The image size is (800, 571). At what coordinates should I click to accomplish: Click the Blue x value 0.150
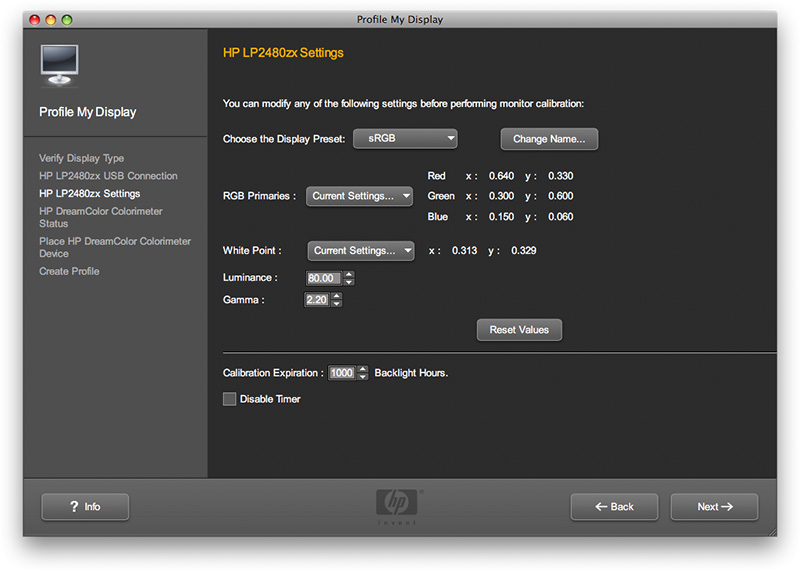point(501,217)
